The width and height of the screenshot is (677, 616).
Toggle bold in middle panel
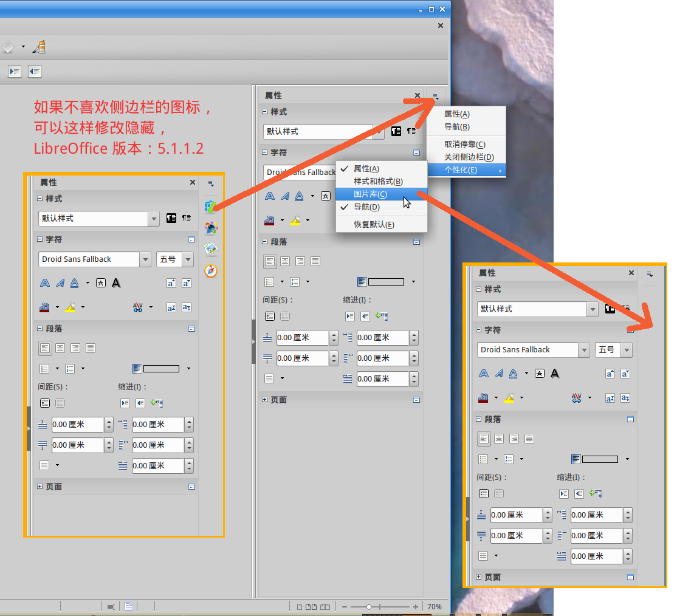coord(270,196)
